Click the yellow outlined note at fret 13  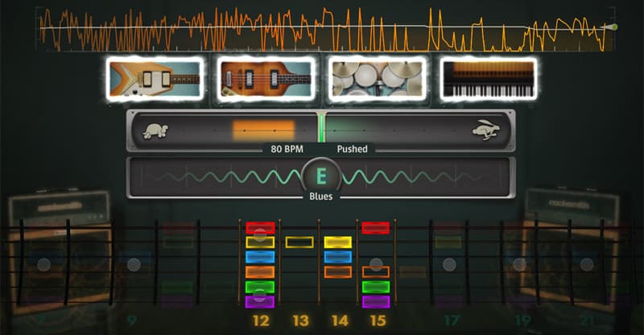click(x=299, y=242)
